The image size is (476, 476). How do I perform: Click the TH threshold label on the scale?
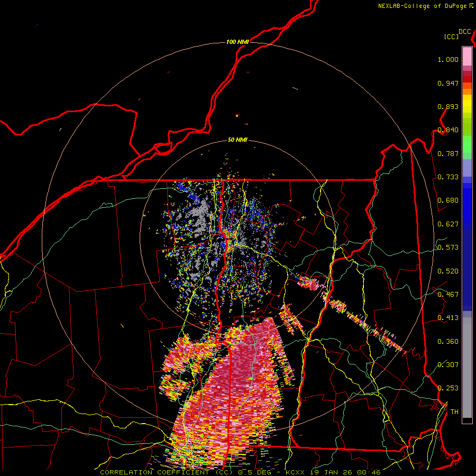454,412
